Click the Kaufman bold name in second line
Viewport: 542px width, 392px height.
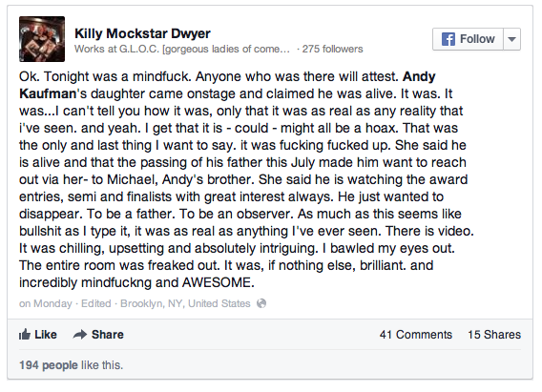[48, 93]
